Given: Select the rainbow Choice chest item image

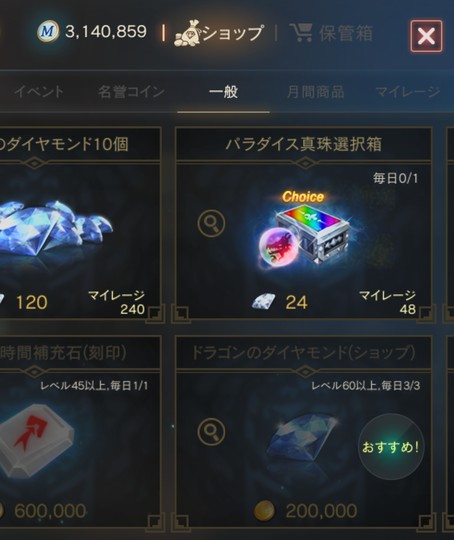Looking at the screenshot, I should (x=304, y=231).
